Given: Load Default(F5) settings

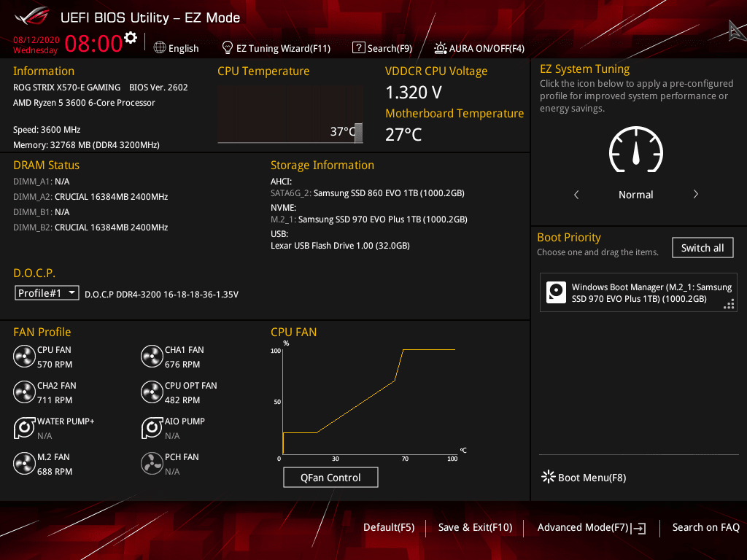Looking at the screenshot, I should point(389,528).
